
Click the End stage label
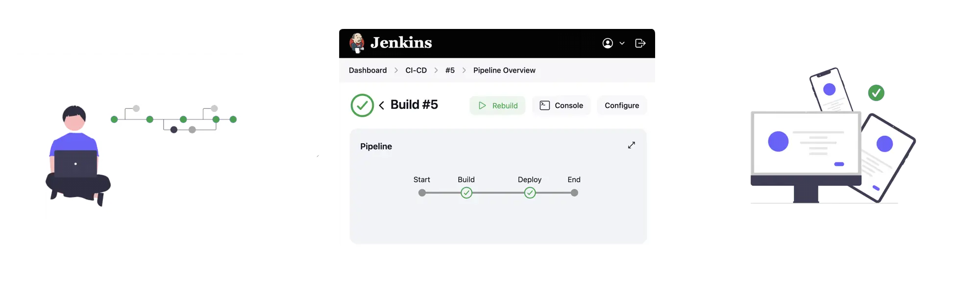click(574, 180)
